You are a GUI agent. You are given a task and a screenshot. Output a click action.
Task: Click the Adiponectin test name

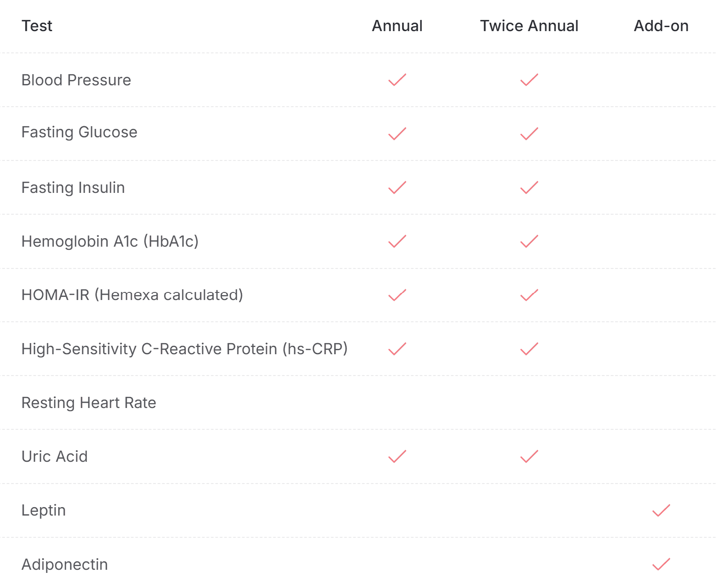(65, 564)
